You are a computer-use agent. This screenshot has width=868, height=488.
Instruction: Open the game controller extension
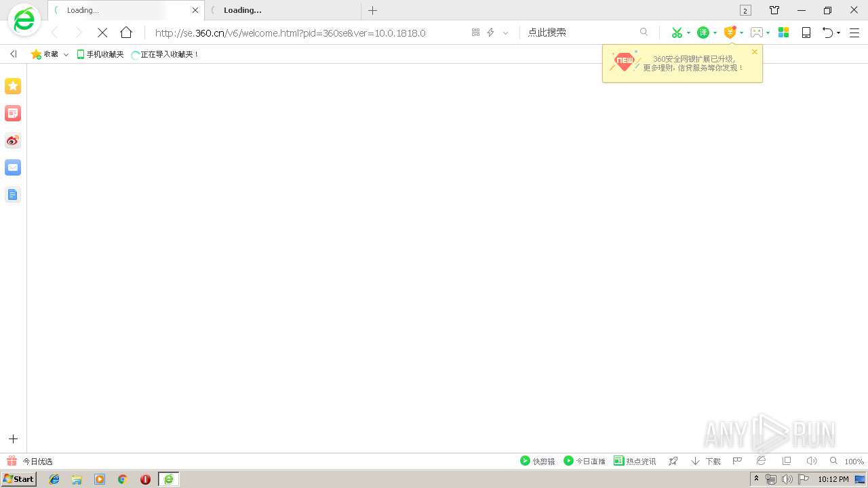pos(757,33)
